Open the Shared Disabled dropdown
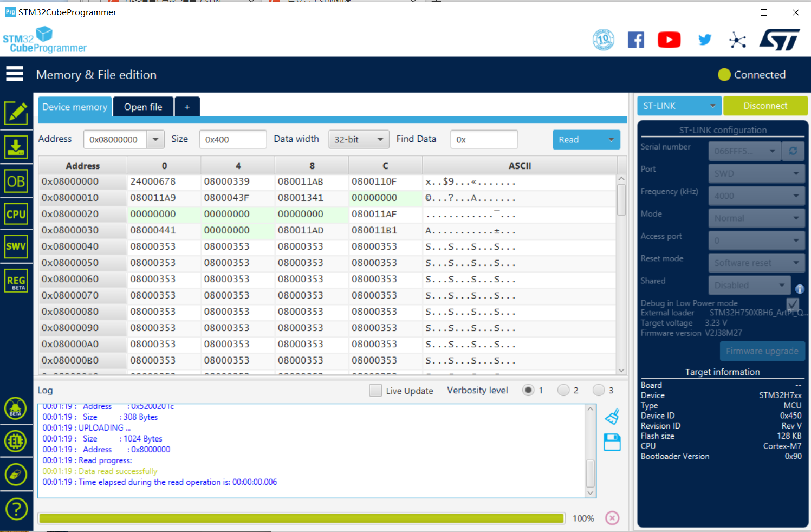 [750, 285]
